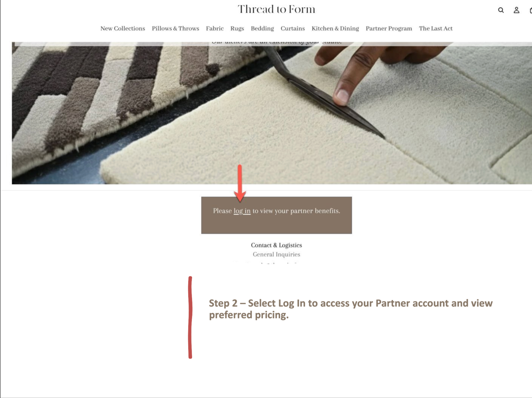Open New Collections menu
This screenshot has width=532, height=398.
pos(123,29)
